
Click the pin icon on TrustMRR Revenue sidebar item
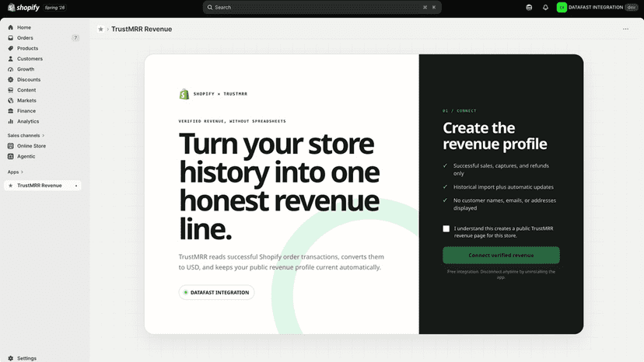[x=76, y=186]
